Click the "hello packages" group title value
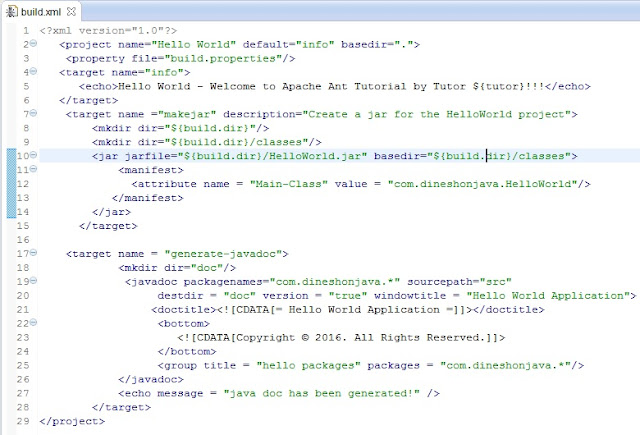The height and width of the screenshot is (435, 640). [308, 365]
